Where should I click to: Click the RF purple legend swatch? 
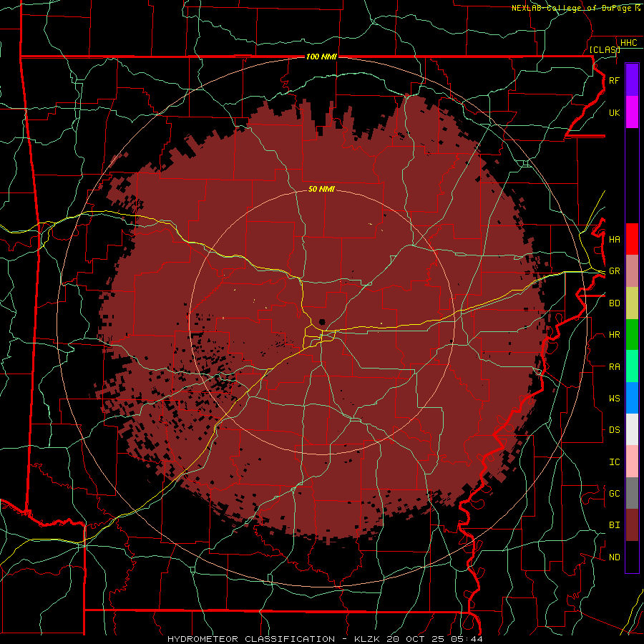632,80
